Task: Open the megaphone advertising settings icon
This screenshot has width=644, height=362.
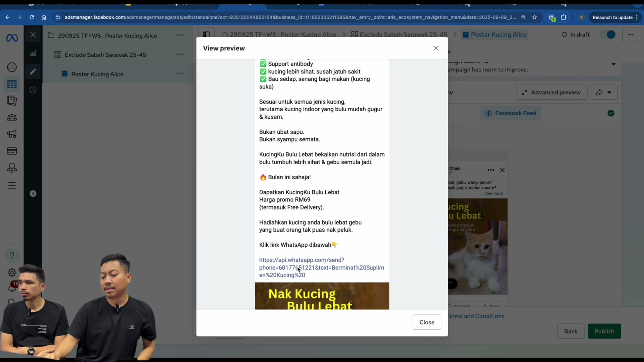Action: 12,134
